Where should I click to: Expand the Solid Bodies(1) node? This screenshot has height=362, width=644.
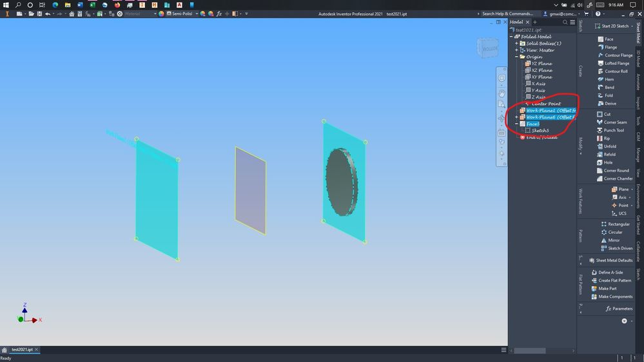516,44
